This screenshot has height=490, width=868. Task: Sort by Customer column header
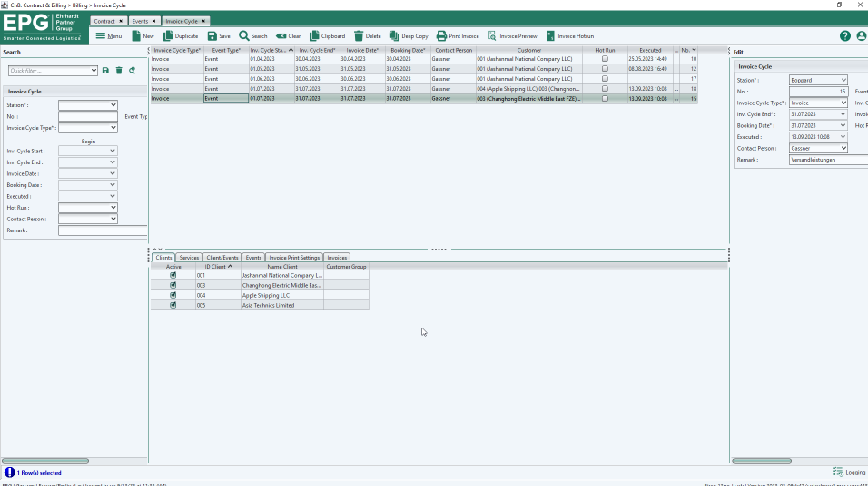pyautogui.click(x=528, y=50)
